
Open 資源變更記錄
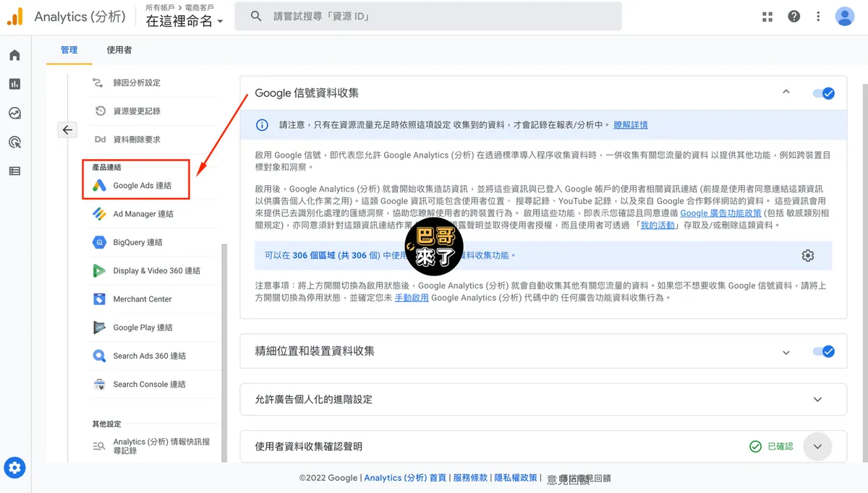137,111
